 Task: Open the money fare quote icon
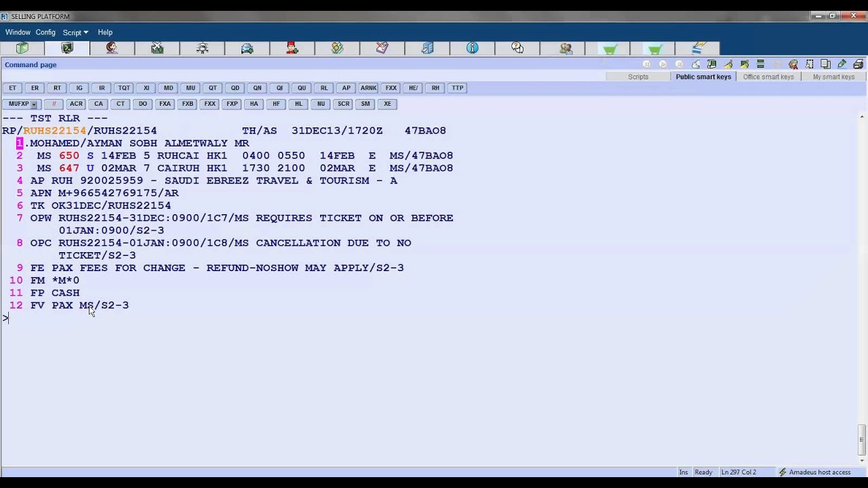[337, 48]
